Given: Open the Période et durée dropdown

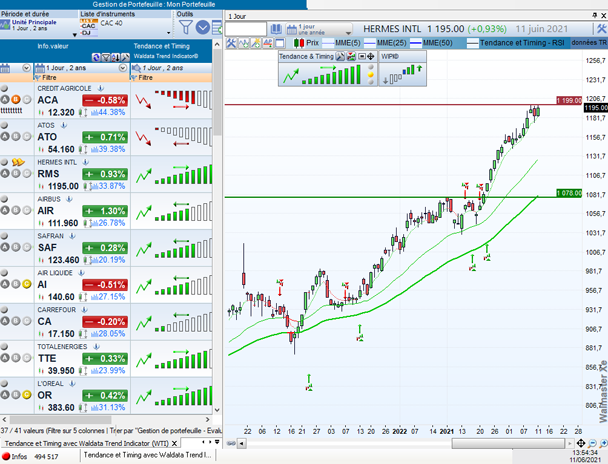Looking at the screenshot, I should tap(75, 34).
